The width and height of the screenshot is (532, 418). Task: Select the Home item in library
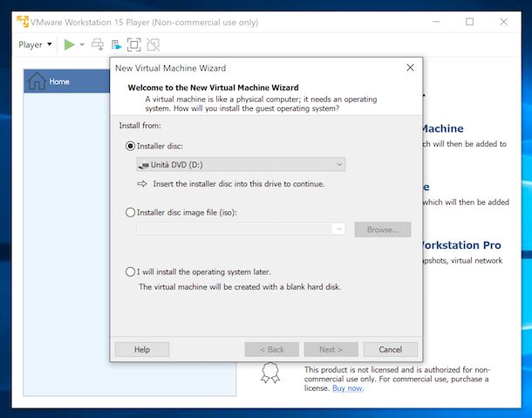[67, 81]
